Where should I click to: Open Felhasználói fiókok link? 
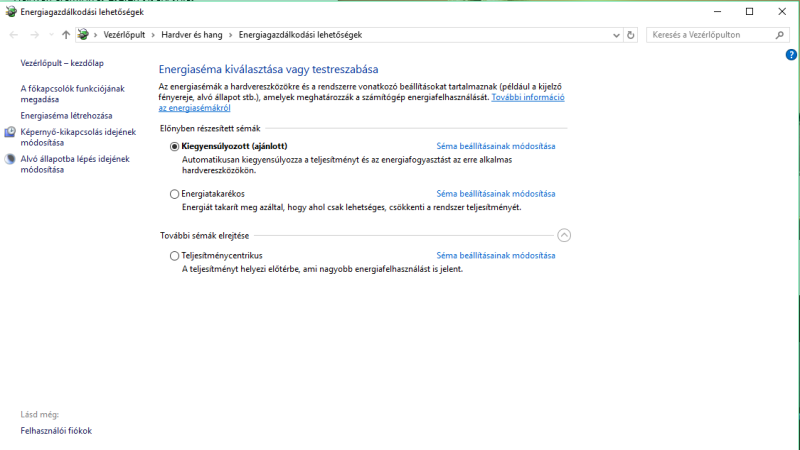click(56, 431)
